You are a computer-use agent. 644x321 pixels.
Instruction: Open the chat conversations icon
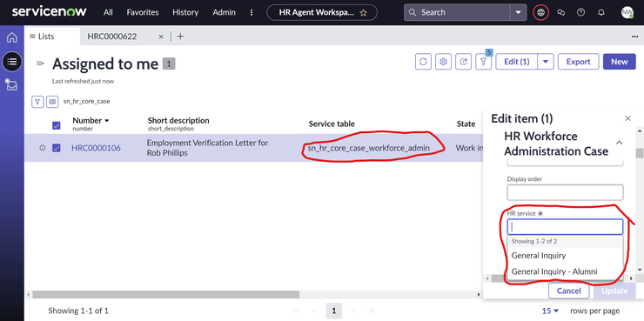[x=560, y=12]
